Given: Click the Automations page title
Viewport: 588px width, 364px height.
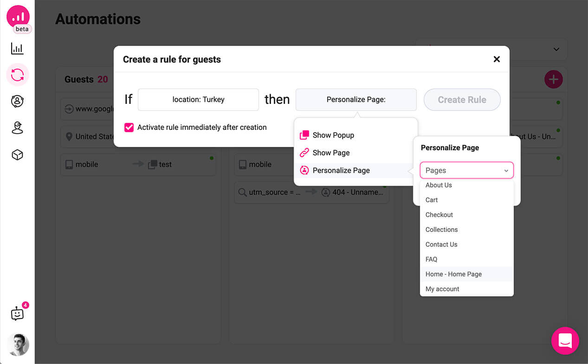Looking at the screenshot, I should point(98,19).
